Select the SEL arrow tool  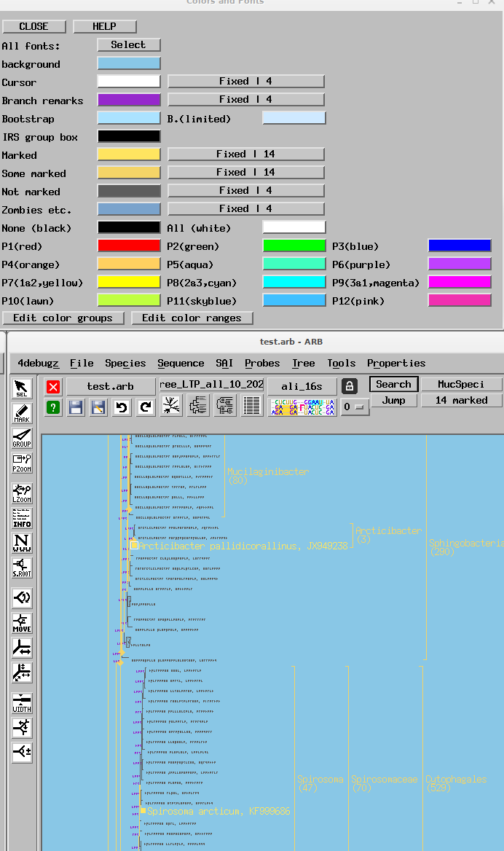click(22, 388)
